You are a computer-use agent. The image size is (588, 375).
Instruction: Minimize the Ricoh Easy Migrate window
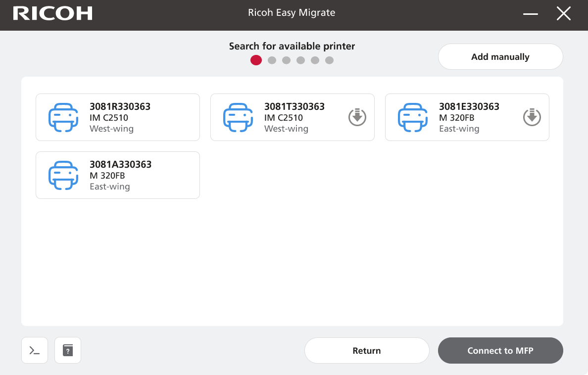[531, 14]
